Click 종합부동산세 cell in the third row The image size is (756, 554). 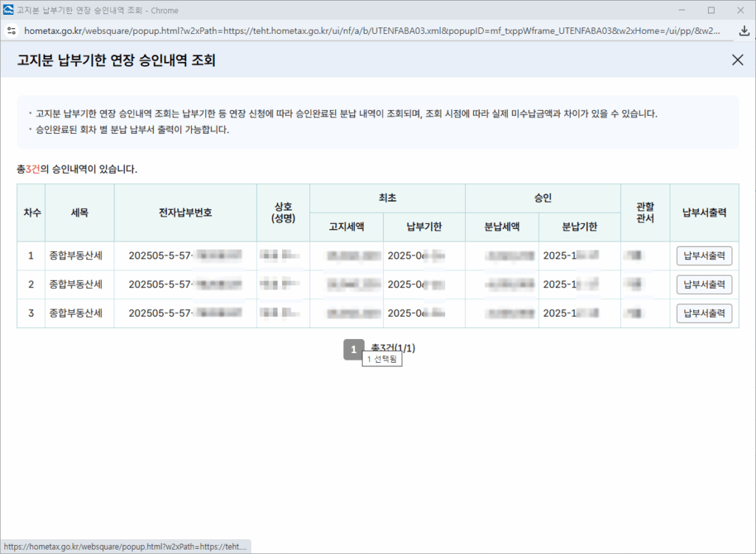(75, 313)
